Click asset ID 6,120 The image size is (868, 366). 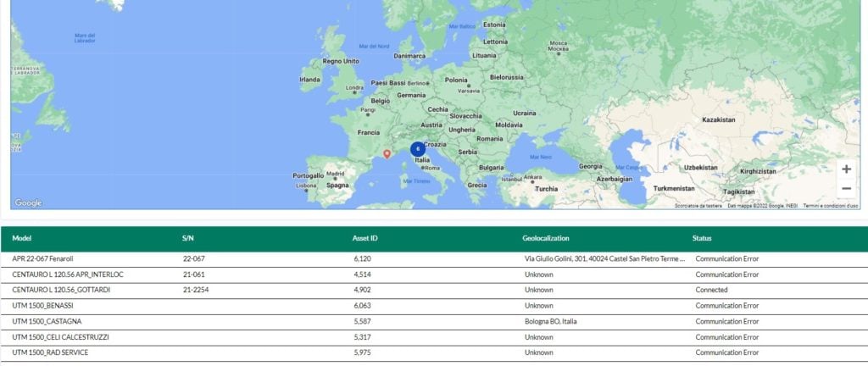click(362, 258)
